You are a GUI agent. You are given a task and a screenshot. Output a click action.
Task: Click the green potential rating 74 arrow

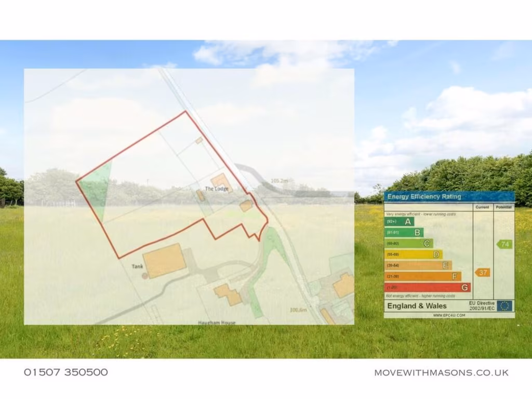click(x=504, y=244)
